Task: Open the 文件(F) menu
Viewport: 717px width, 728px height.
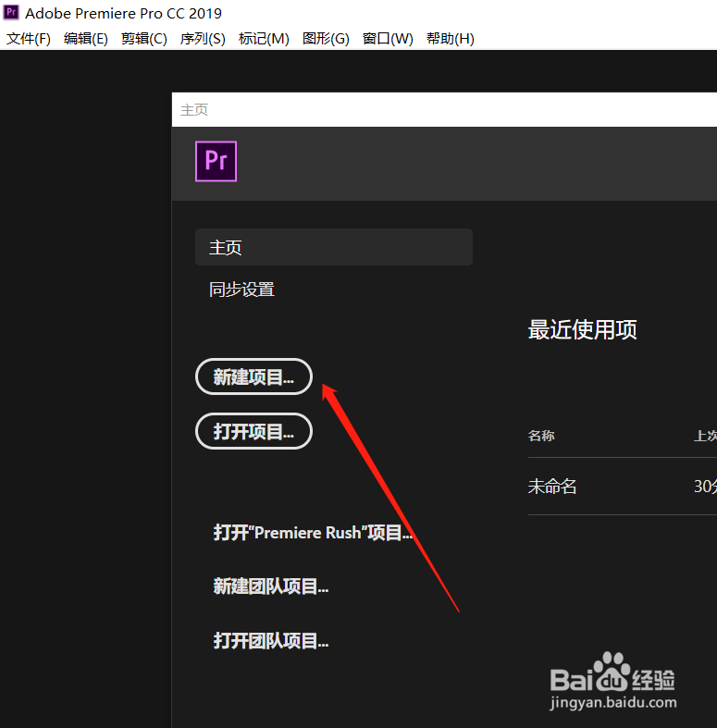Action: [x=29, y=39]
